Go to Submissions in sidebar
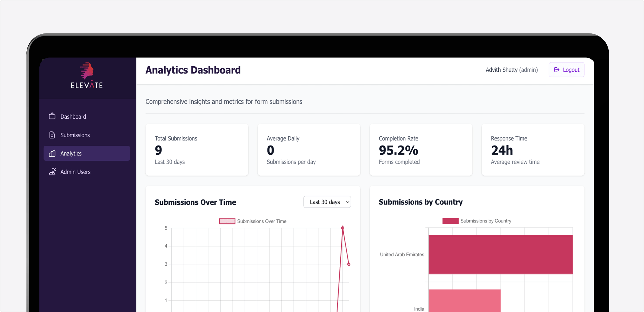This screenshot has width=644, height=312. point(75,135)
